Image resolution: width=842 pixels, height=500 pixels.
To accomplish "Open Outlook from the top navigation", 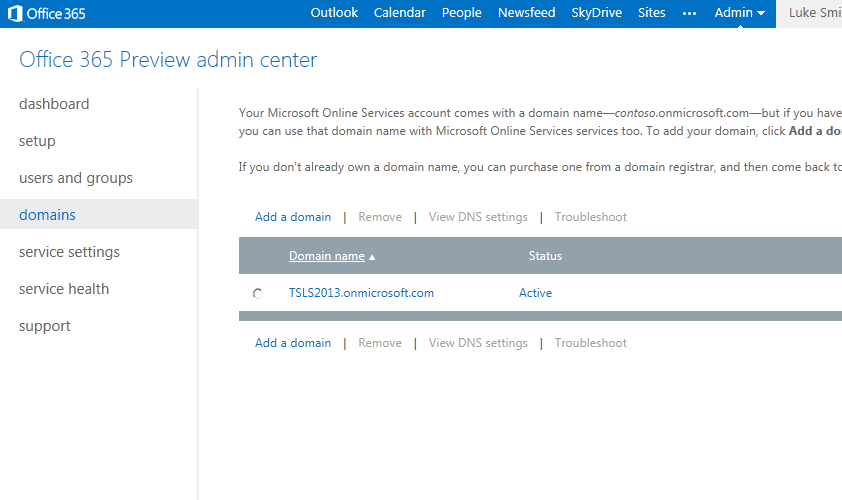I will 334,13.
